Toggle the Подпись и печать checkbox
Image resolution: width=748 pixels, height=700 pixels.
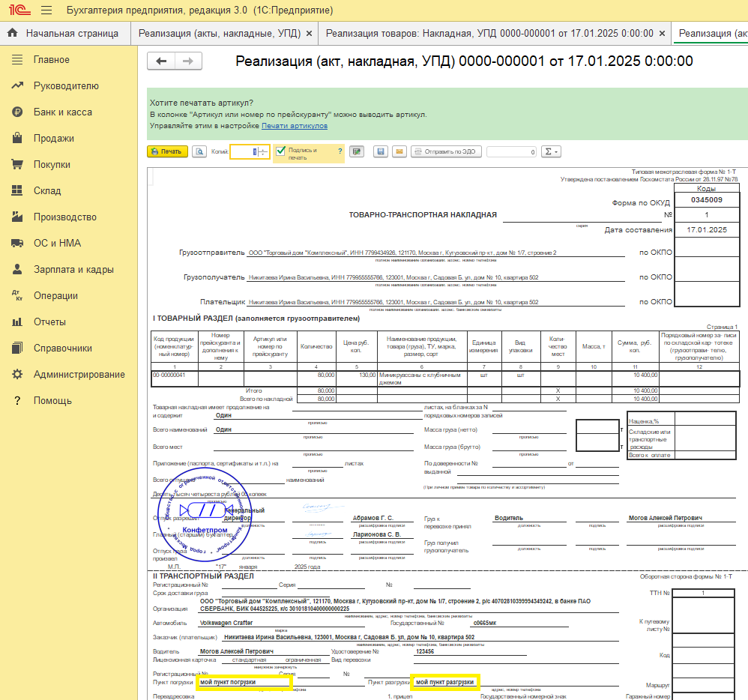coord(280,151)
